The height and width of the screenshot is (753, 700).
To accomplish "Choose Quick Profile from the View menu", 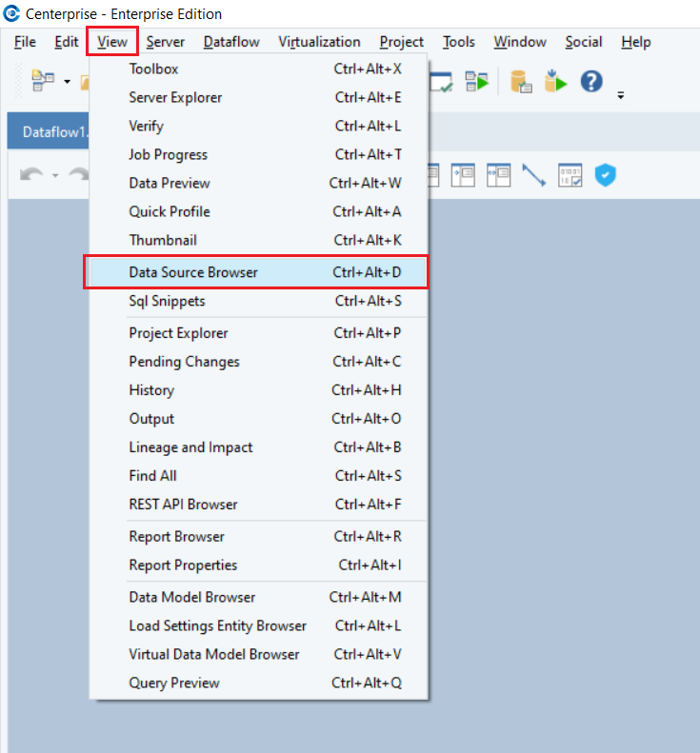I will 258,211.
